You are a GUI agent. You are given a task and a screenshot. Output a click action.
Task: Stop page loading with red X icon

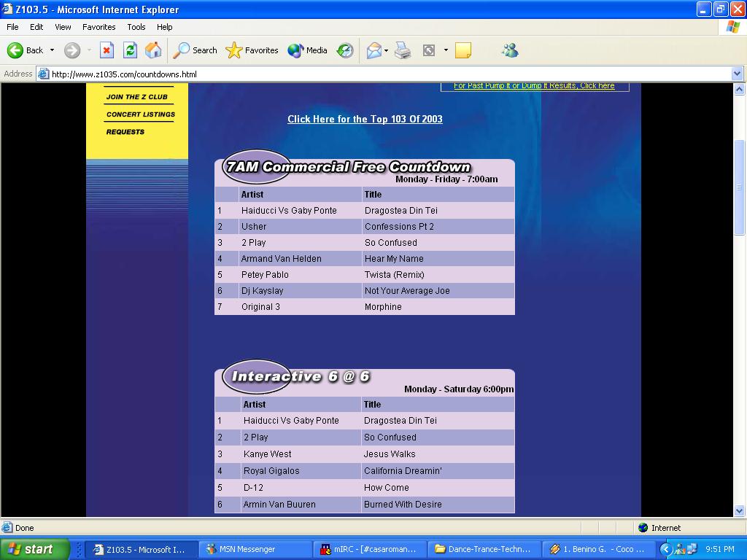point(107,50)
